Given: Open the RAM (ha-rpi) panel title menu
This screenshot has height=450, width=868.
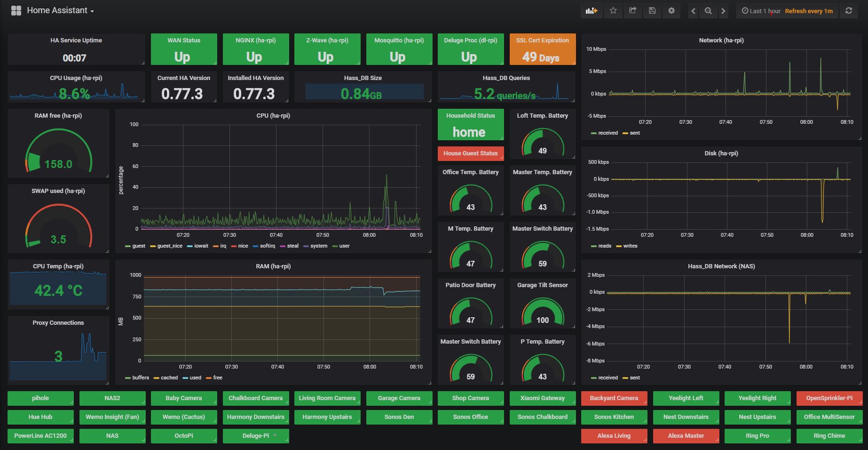Looking at the screenshot, I should pyautogui.click(x=273, y=266).
